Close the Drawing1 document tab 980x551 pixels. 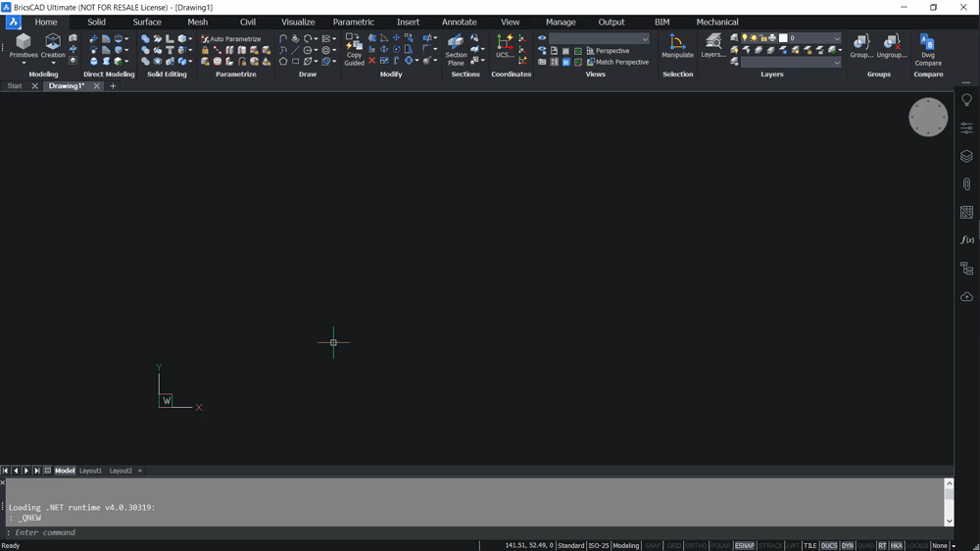click(x=96, y=86)
